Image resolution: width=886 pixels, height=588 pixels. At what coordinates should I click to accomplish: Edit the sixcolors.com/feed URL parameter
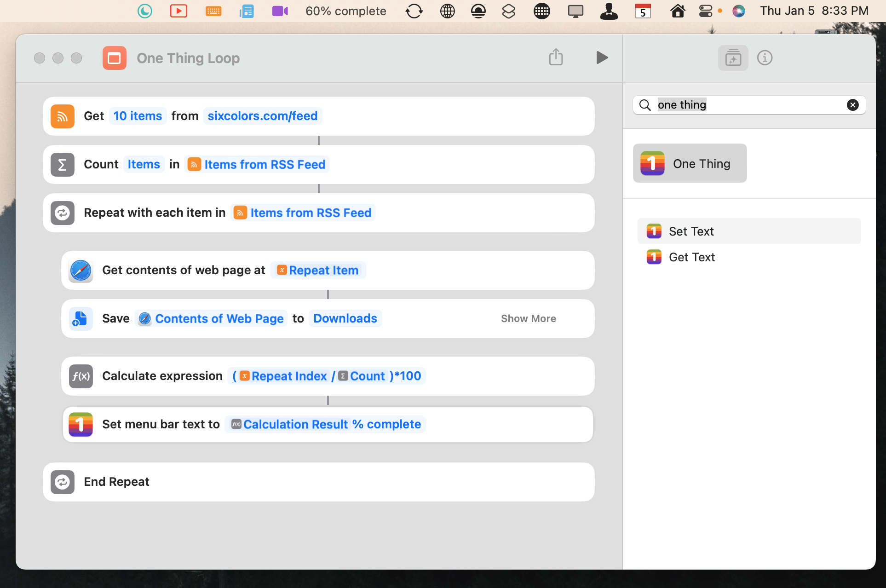coord(262,116)
